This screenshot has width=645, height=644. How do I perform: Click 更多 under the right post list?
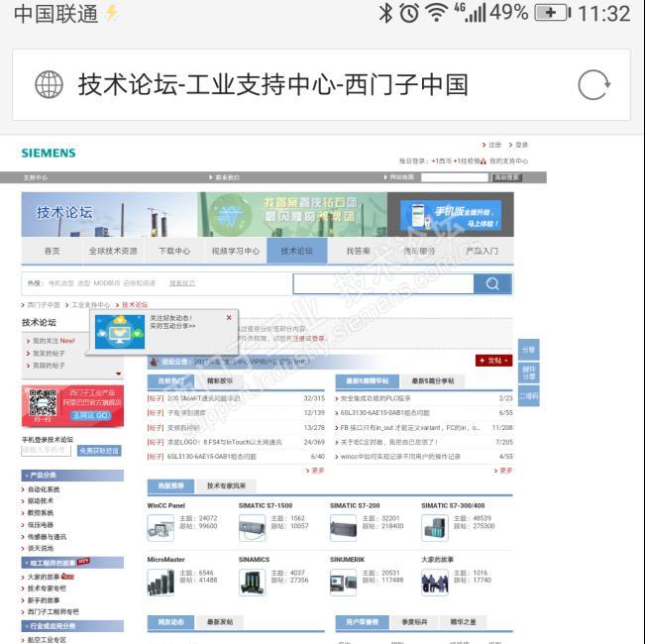coord(505,471)
